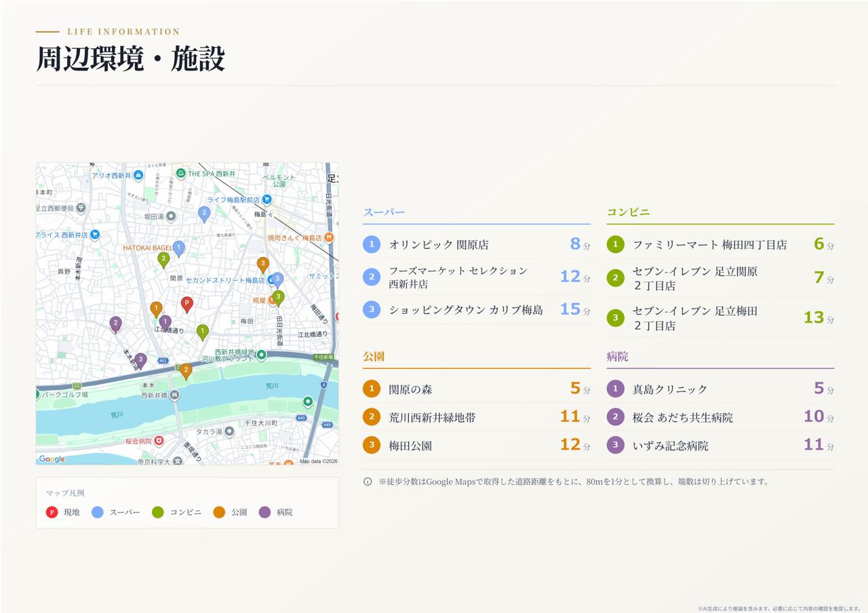Screen dimensions: 868x613
Task: Click the 堀田湯 map marker icon
Action: 171,216
